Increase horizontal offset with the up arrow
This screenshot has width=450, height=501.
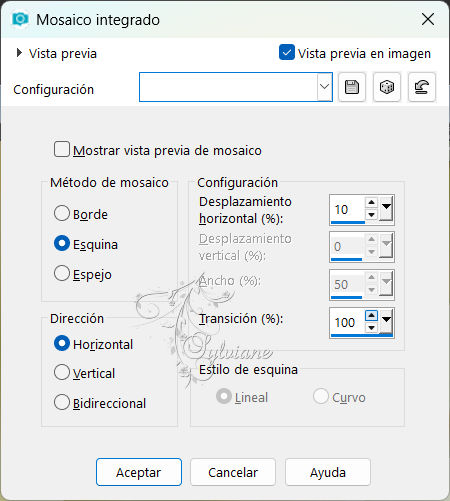[371, 202]
